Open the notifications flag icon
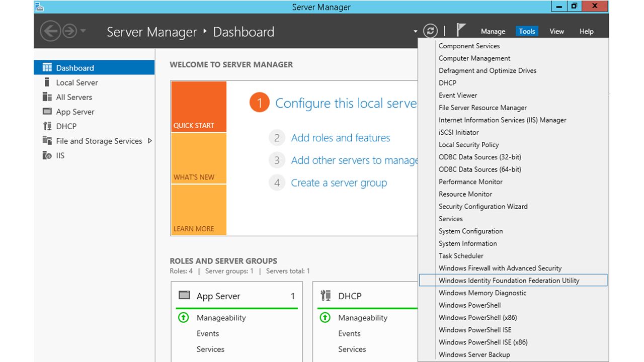The image size is (644, 362). coord(460,30)
